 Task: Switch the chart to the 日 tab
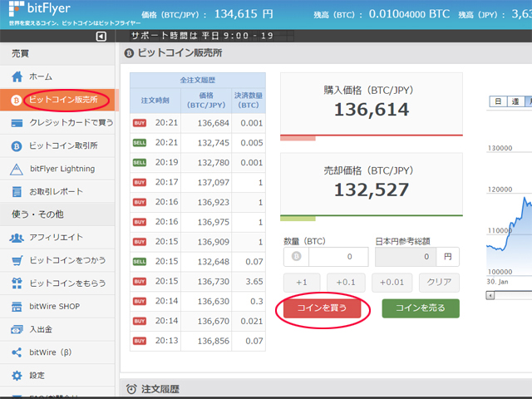pos(498,101)
